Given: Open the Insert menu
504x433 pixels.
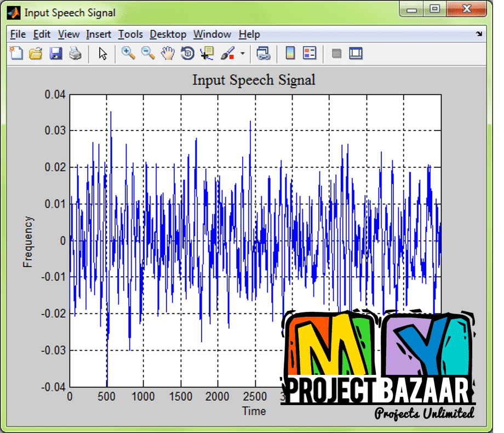Looking at the screenshot, I should tap(99, 35).
